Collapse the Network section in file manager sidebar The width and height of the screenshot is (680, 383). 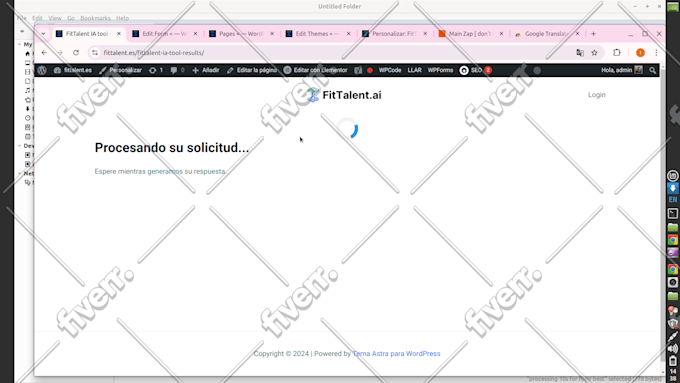20,173
